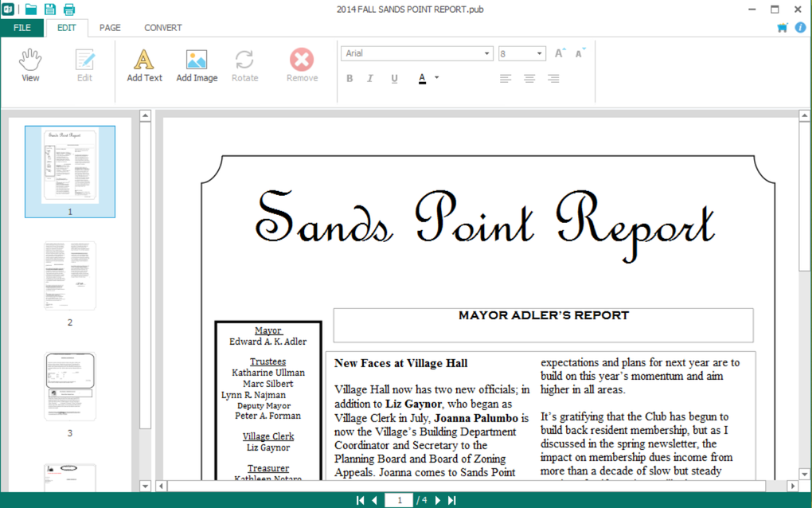Print document using printer icon
The image size is (812, 508).
[x=69, y=9]
